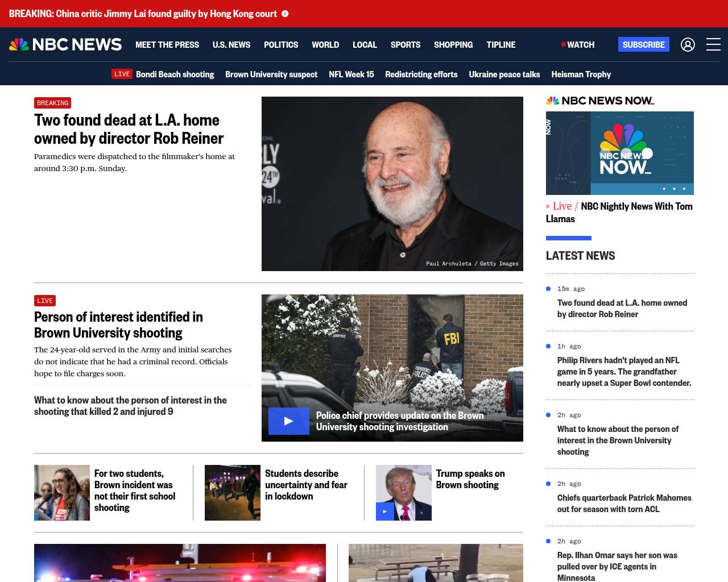
Task: Click the blue Subscribe button
Action: click(x=644, y=44)
